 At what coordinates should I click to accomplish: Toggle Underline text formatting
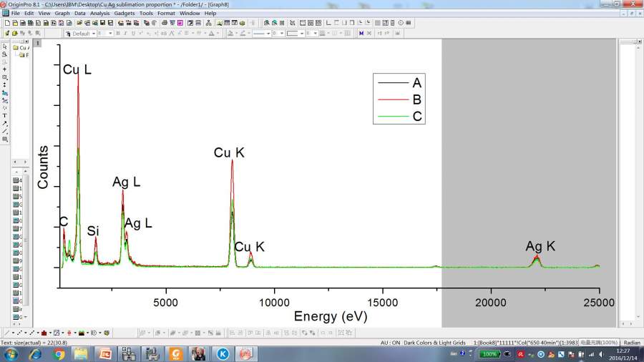point(134,33)
